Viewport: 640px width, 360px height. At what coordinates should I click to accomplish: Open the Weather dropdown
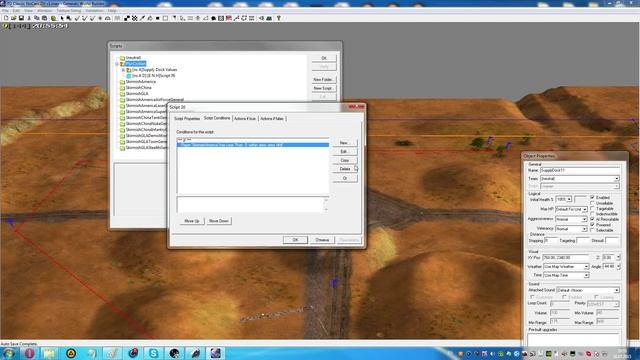click(x=586, y=267)
